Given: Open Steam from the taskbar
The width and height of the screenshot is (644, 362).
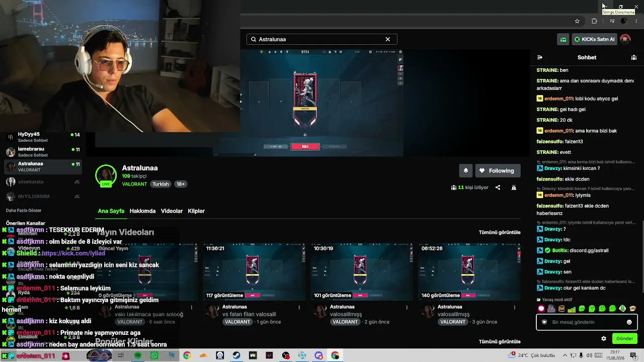Looking at the screenshot, I should click(236, 355).
